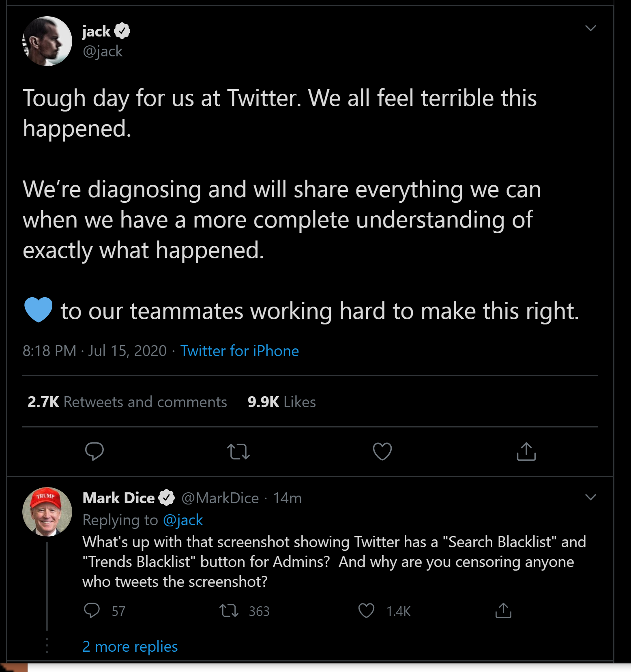631x672 pixels.
Task: Open tweet timestamp 8:18 PM Jul 15, 2020
Action: pos(95,351)
